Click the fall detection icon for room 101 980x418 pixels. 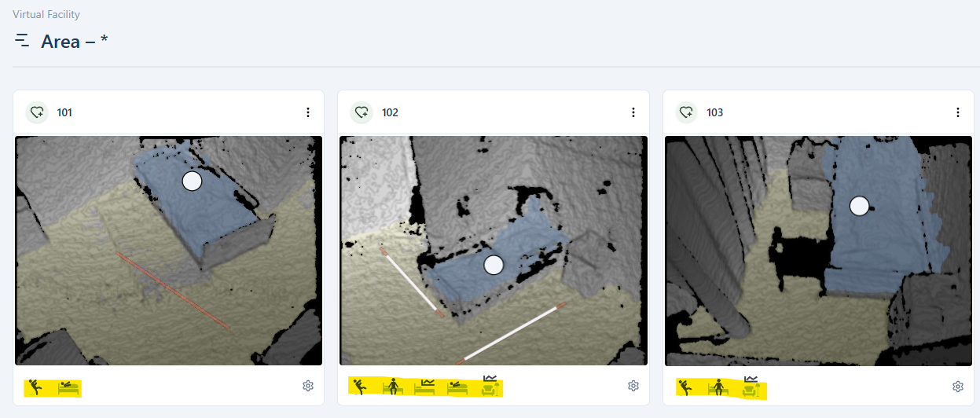35,387
